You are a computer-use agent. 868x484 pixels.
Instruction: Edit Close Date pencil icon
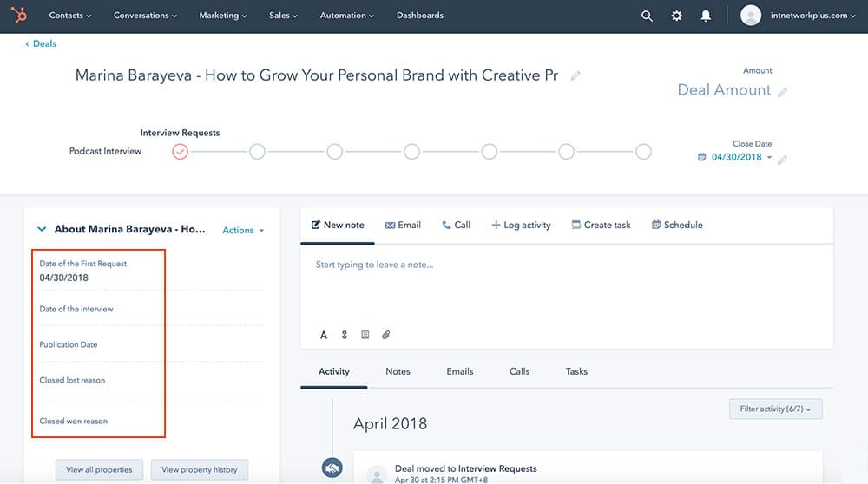782,160
